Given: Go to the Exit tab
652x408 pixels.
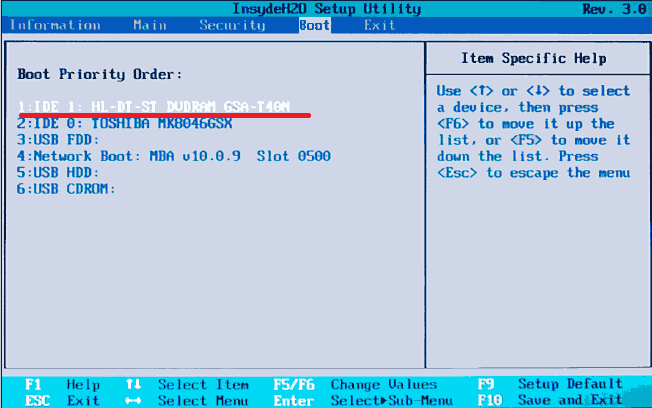Looking at the screenshot, I should [x=379, y=25].
